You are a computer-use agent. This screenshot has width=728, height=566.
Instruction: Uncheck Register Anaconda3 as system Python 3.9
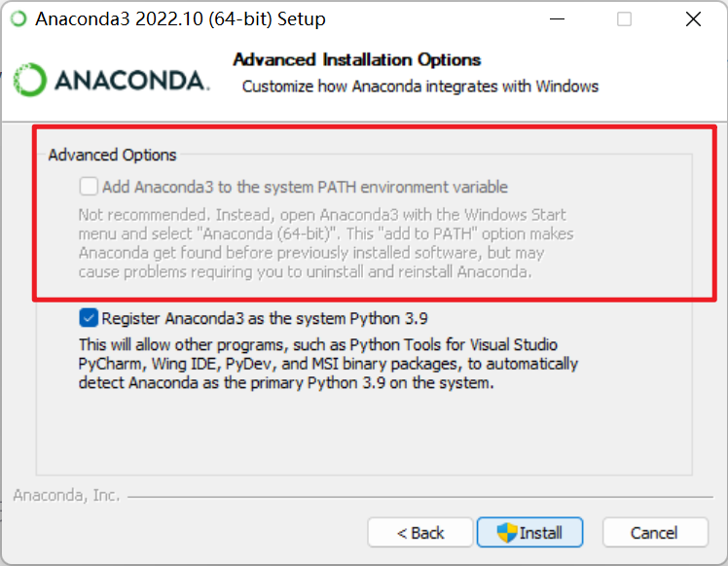click(89, 318)
